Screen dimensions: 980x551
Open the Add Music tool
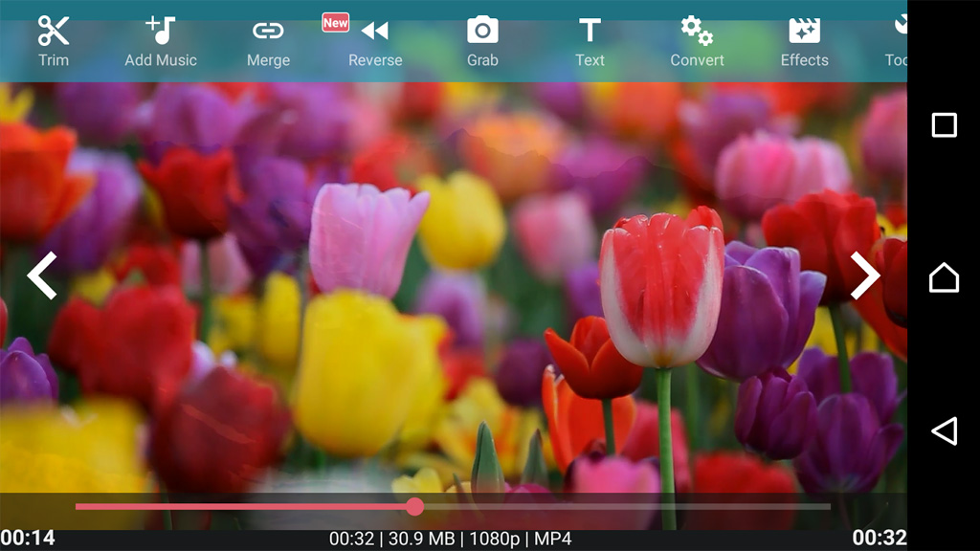tap(161, 42)
